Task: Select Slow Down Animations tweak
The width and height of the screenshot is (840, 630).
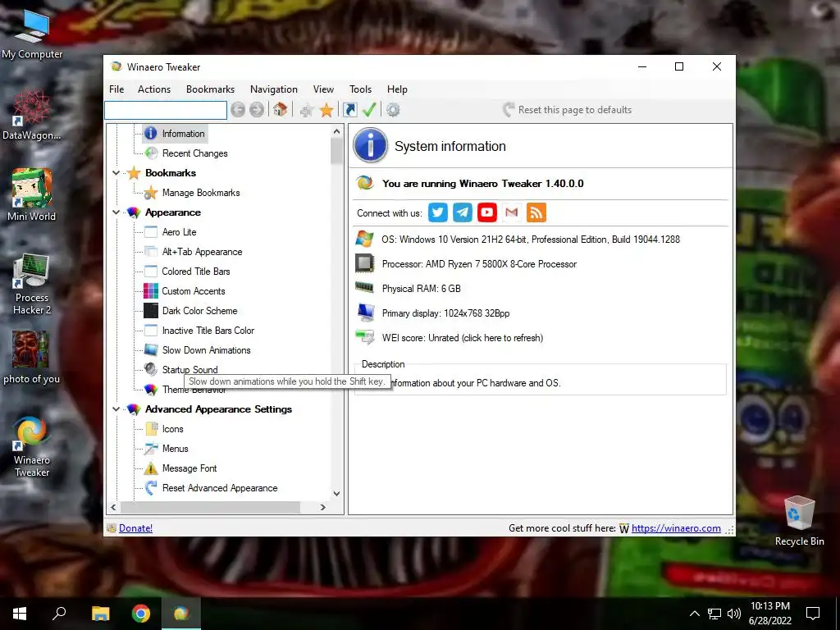Action: point(206,350)
